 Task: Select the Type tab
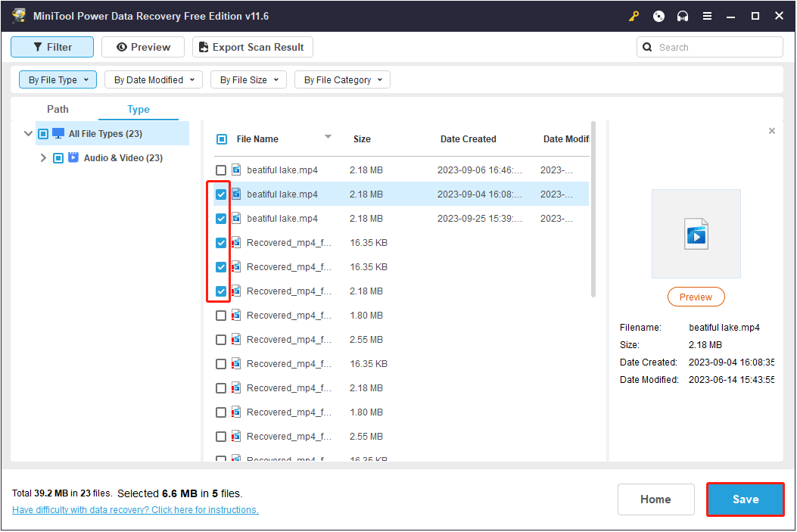[139, 109]
